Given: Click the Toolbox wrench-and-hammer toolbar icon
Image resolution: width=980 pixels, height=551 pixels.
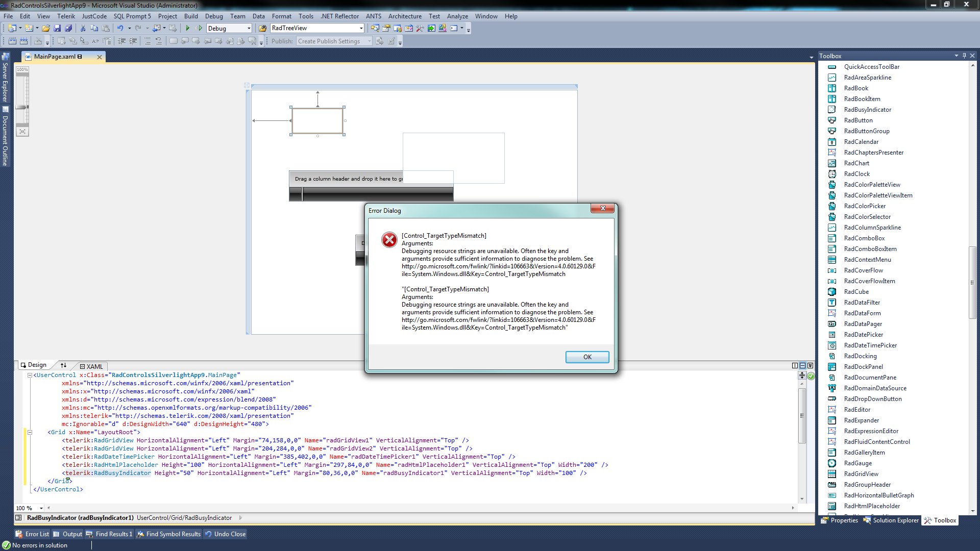Looking at the screenshot, I should click(420, 29).
